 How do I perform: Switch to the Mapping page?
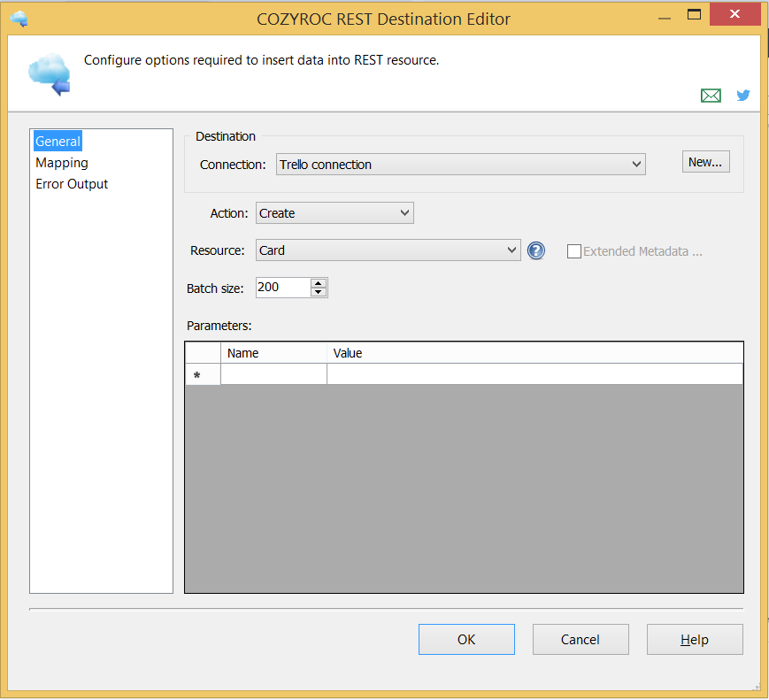(62, 163)
